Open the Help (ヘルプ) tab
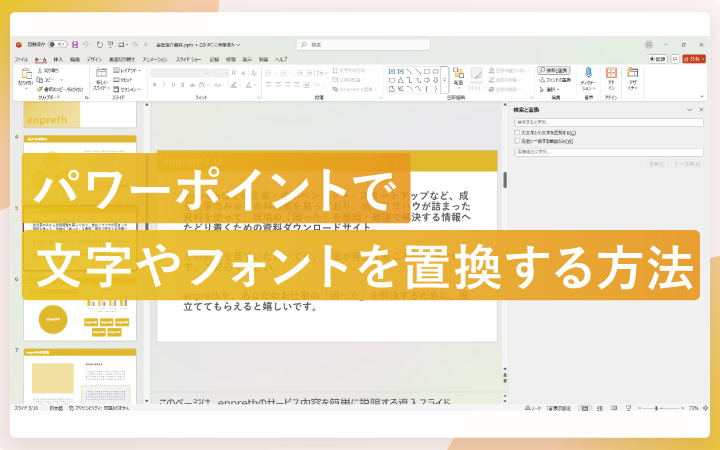Screen dimensions: 720x450 click(281, 59)
